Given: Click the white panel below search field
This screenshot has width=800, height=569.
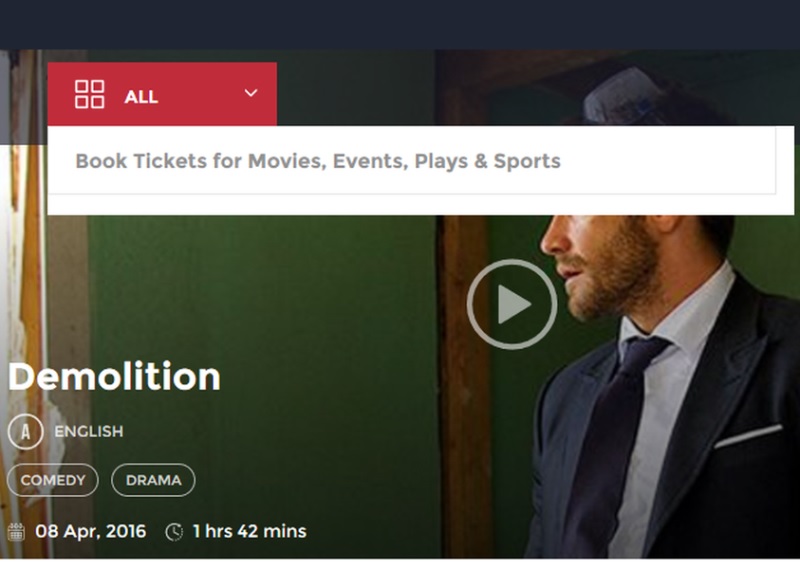Looking at the screenshot, I should pos(420,205).
